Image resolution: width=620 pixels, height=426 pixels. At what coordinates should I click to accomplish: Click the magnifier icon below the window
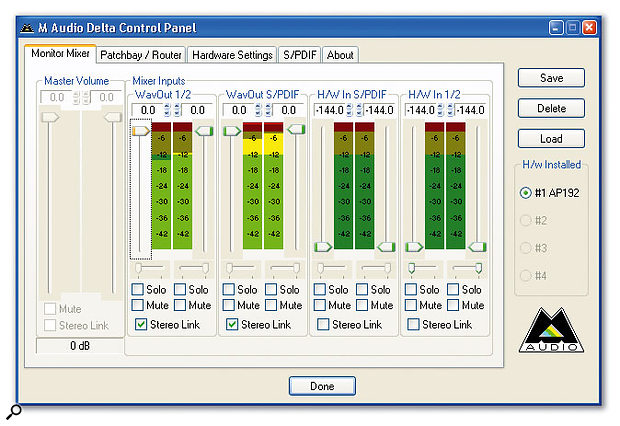coord(14,411)
